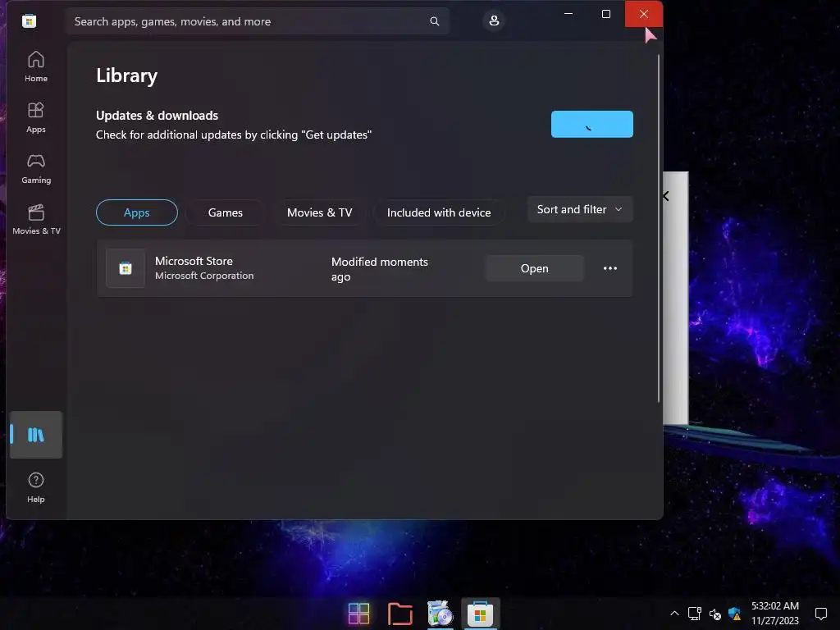Image resolution: width=840 pixels, height=630 pixels.
Task: Select the Included with device filter tab
Action: pyautogui.click(x=439, y=212)
